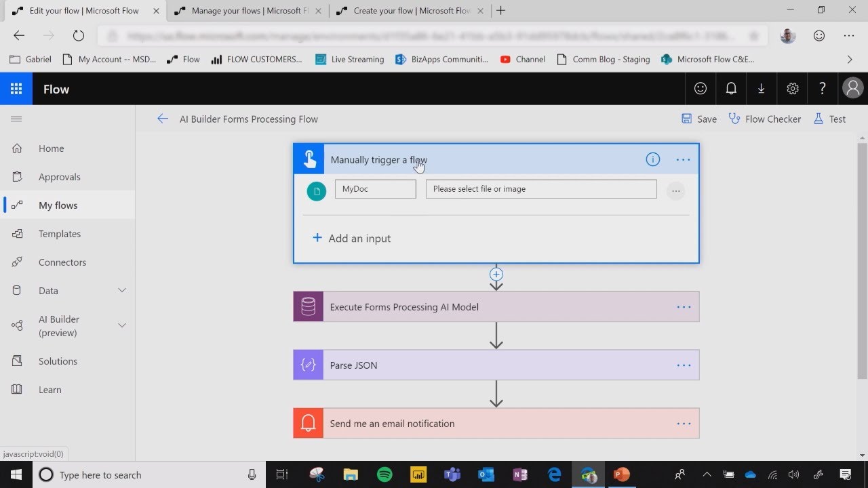Expand the Execute Forms Processing AI Model step
This screenshot has height=488, width=868.
(496, 307)
